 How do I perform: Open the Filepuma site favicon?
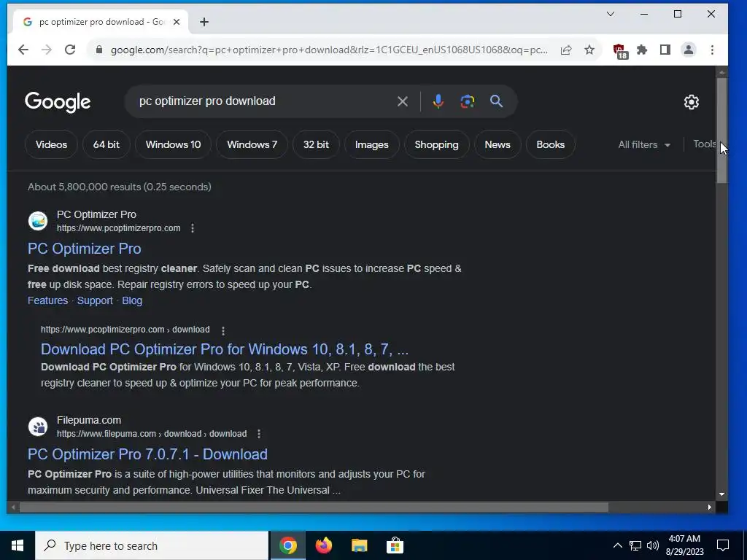(x=38, y=427)
